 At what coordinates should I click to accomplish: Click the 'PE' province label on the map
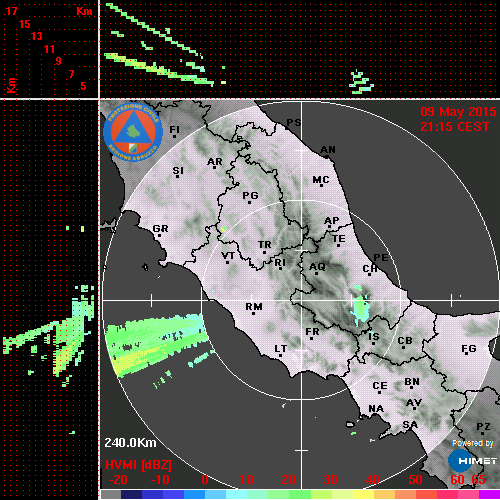click(381, 257)
